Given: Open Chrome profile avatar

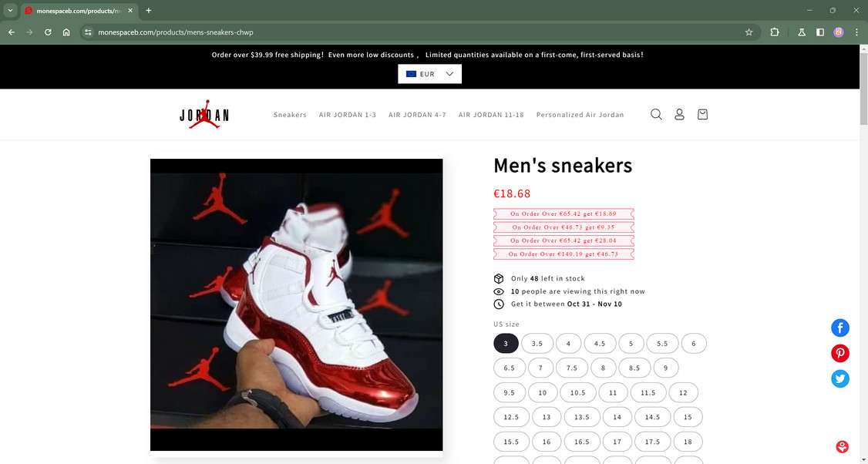Looking at the screenshot, I should 838,32.
